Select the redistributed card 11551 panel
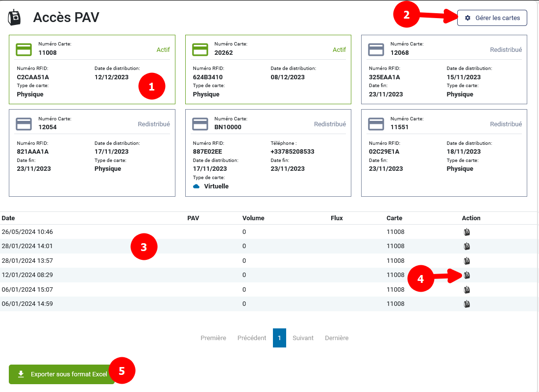Screen dimensions: 539x392 (444, 153)
